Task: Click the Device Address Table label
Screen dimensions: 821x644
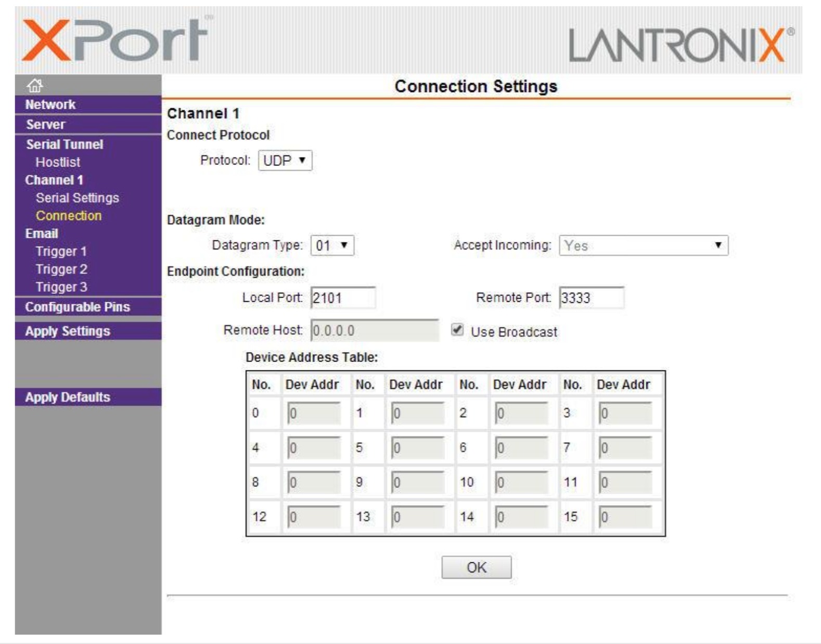Action: 312,357
